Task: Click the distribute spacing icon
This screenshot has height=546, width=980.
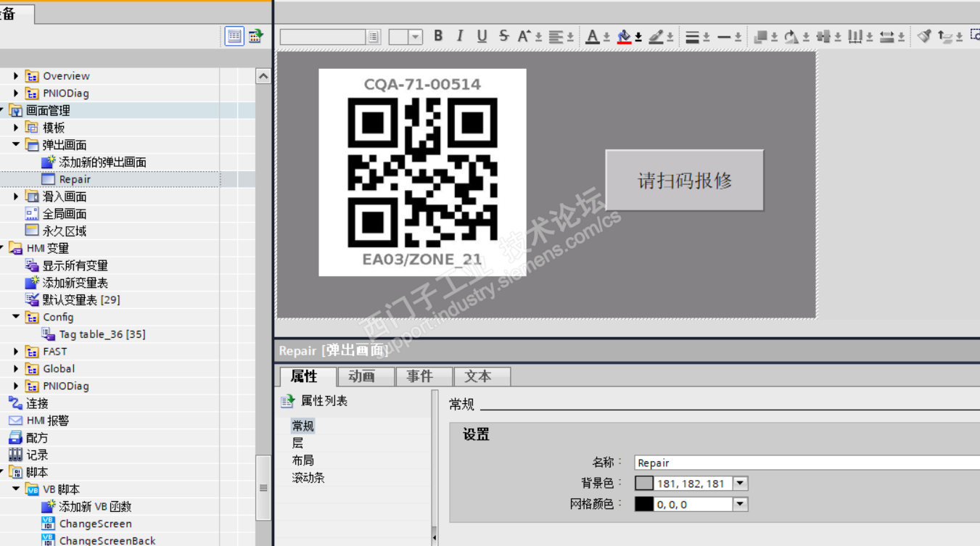Action: pyautogui.click(x=855, y=36)
